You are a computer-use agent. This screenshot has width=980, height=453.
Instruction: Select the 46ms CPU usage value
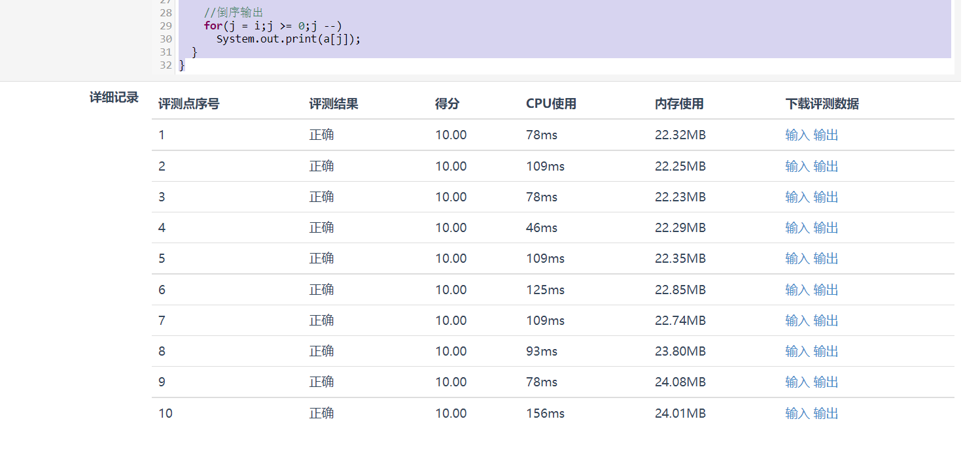pos(542,227)
